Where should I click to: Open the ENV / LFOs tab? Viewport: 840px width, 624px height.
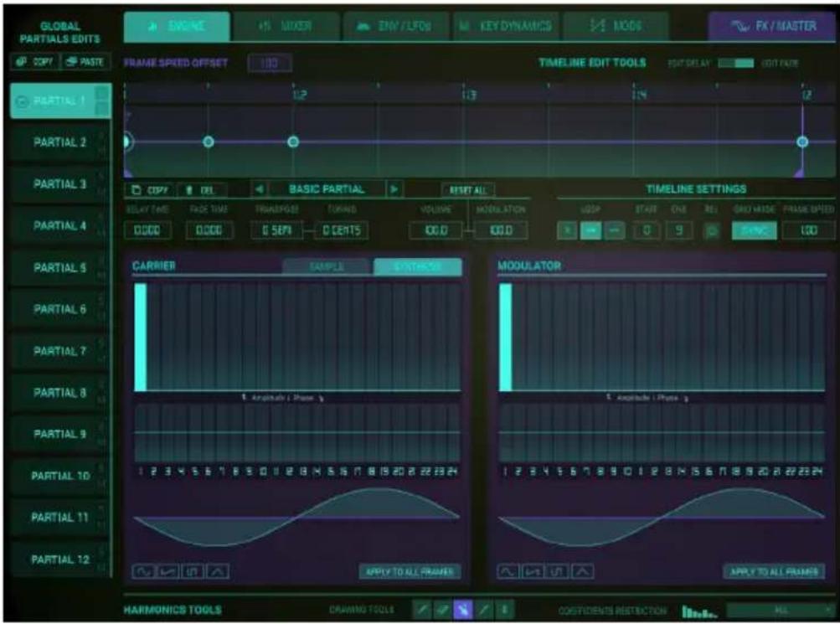(x=396, y=26)
